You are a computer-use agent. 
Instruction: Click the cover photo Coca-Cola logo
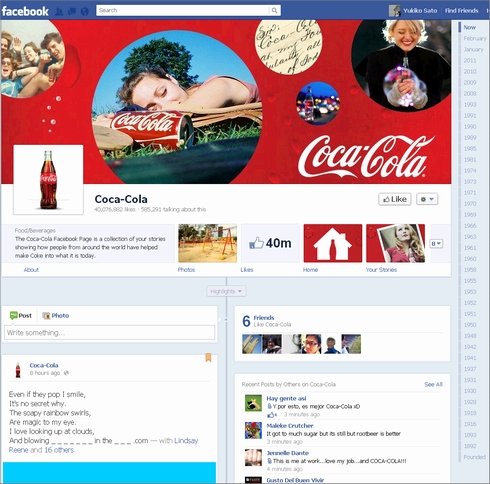(365, 157)
